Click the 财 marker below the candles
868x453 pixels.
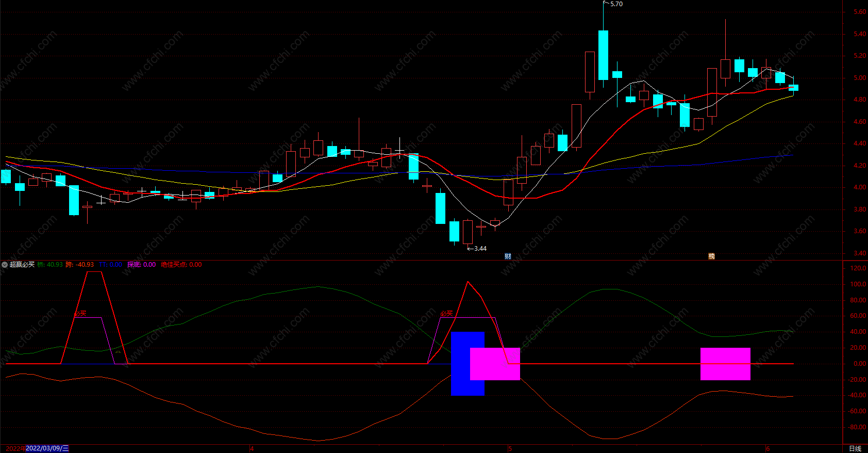click(508, 256)
